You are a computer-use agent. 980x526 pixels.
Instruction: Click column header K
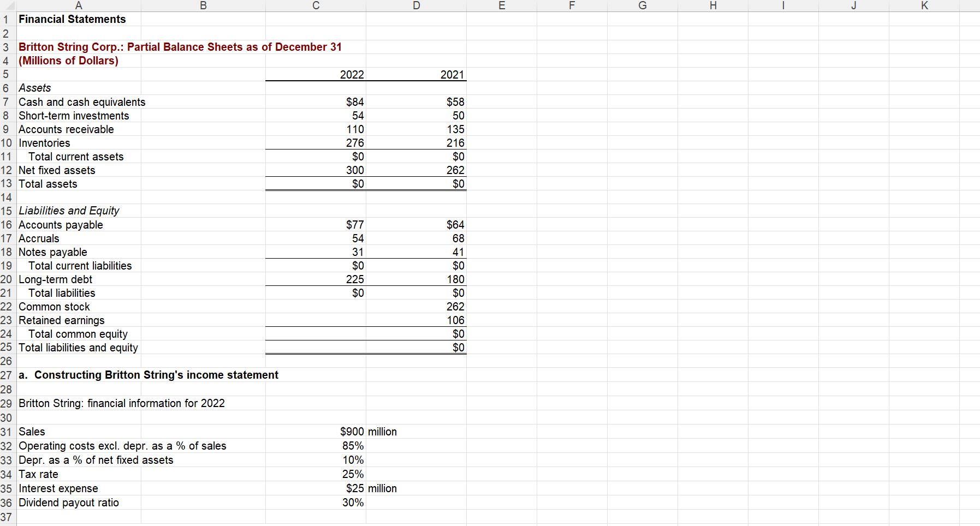point(924,5)
